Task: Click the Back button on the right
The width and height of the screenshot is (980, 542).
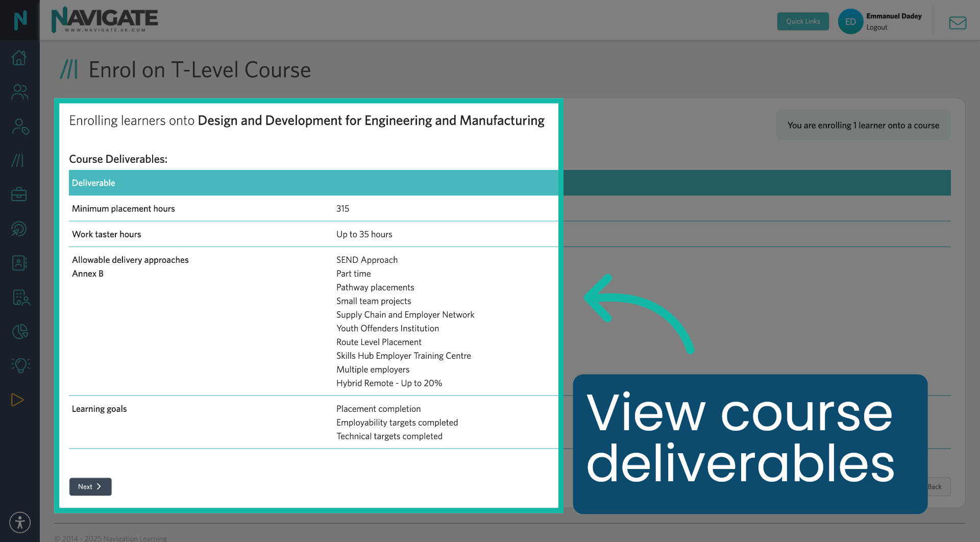Action: click(x=936, y=486)
